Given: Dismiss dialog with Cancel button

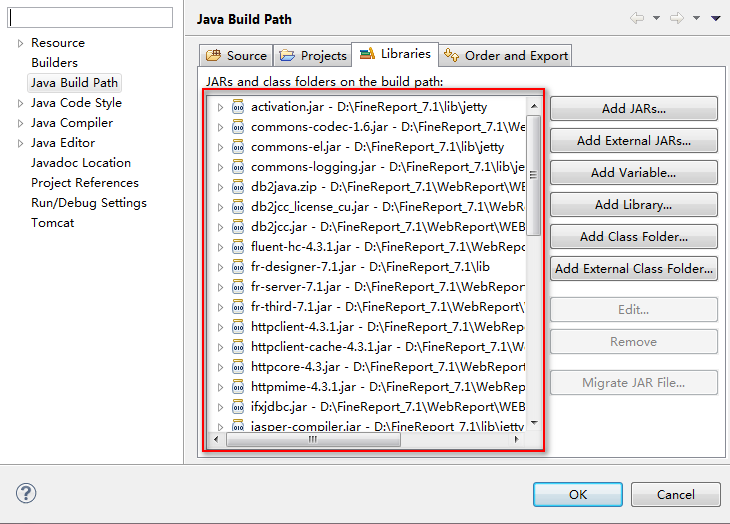Looking at the screenshot, I should [x=676, y=494].
